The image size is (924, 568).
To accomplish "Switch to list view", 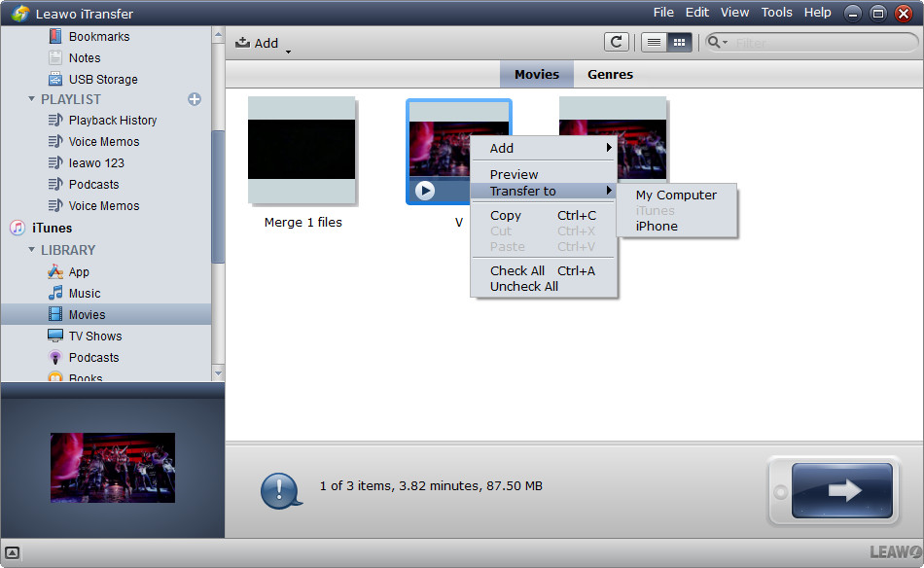I will point(654,42).
